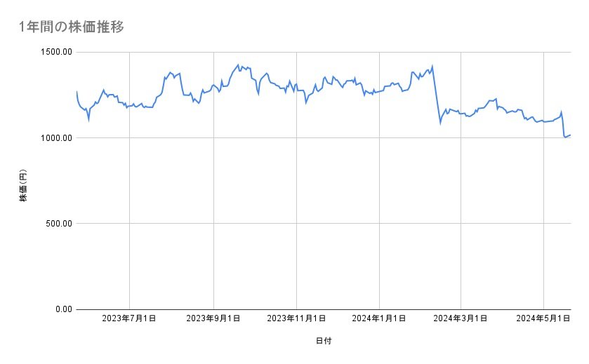589x364 pixels.
Task: Click the chart title 1年間の株価推移
Action: point(72,26)
